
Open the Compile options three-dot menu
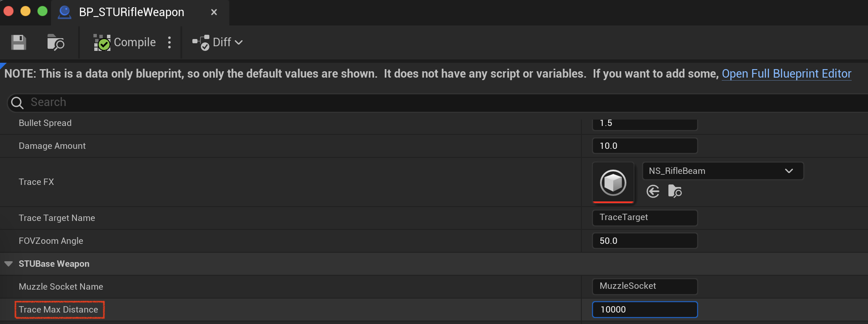(169, 42)
